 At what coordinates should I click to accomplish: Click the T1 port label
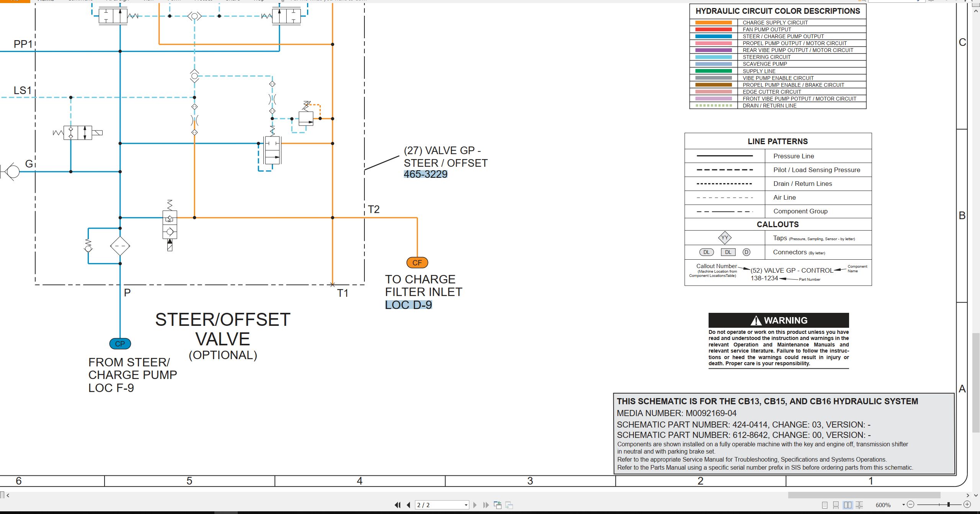point(343,293)
